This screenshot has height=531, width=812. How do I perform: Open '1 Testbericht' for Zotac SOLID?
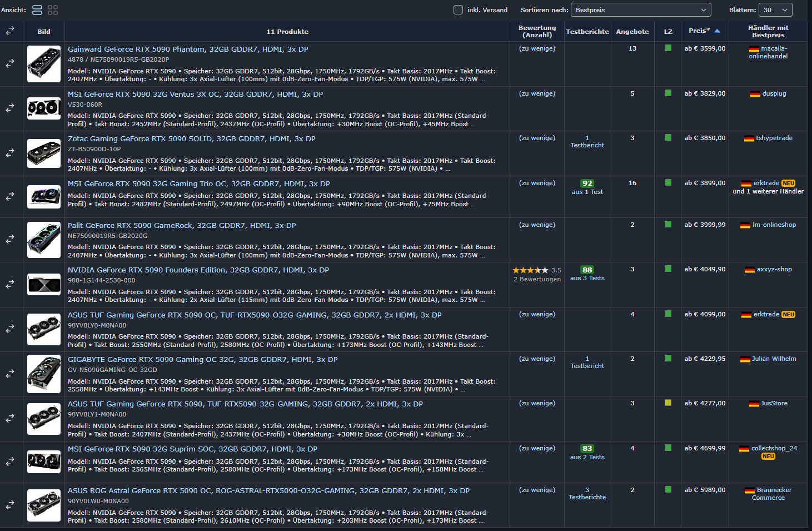pyautogui.click(x=587, y=142)
